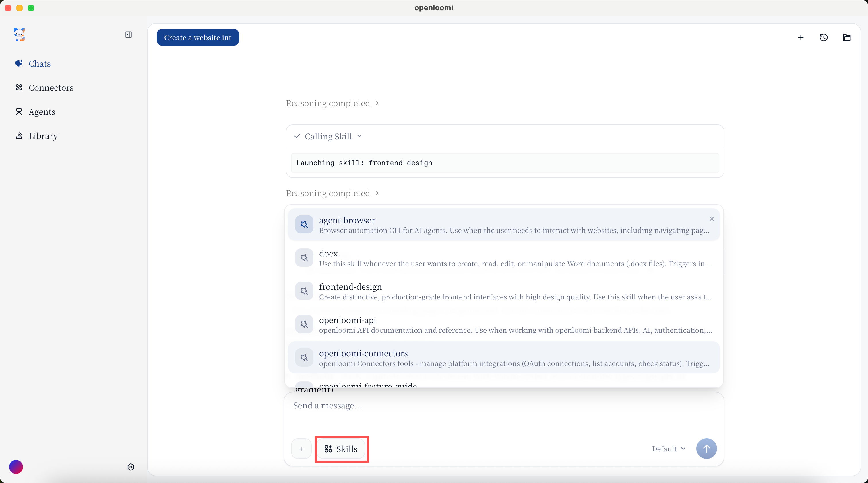This screenshot has height=483, width=868.
Task: Click the openloomi-api description text
Action: coord(516,330)
